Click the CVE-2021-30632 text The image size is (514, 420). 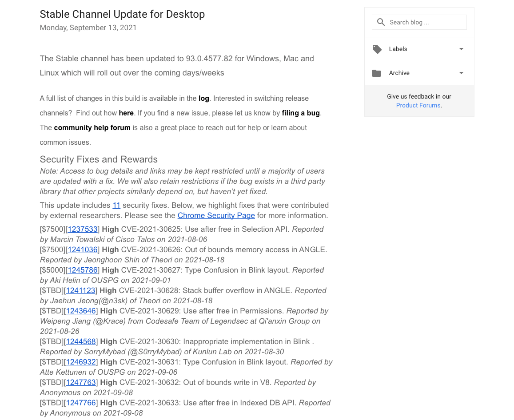[149, 382]
